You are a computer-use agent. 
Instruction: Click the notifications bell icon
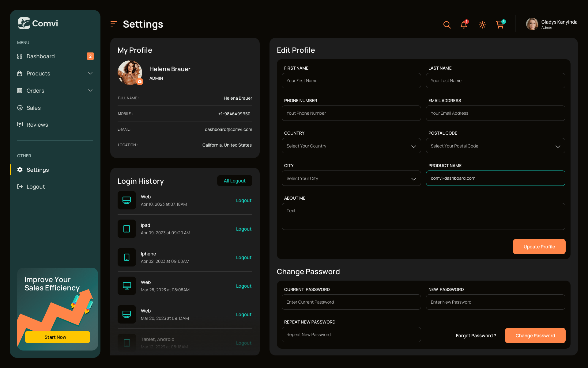coord(464,25)
